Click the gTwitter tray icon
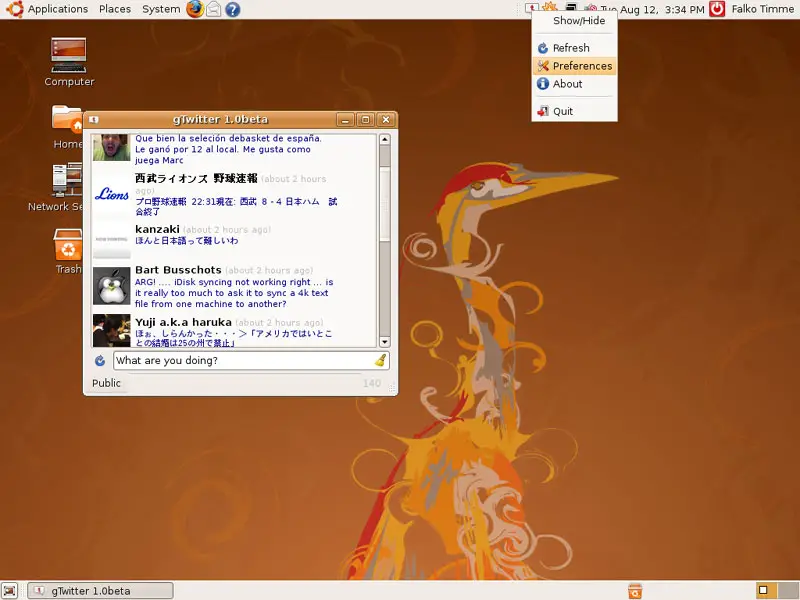The width and height of the screenshot is (800, 600). click(532, 7)
